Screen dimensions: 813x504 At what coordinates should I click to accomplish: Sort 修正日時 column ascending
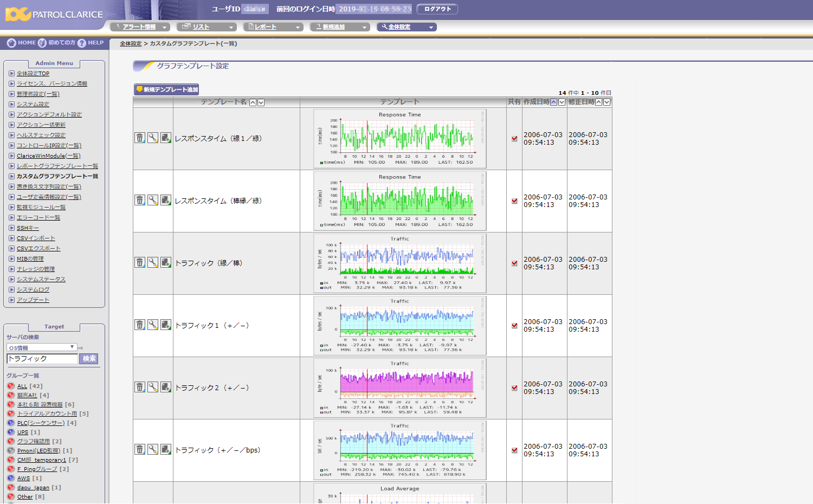click(598, 102)
